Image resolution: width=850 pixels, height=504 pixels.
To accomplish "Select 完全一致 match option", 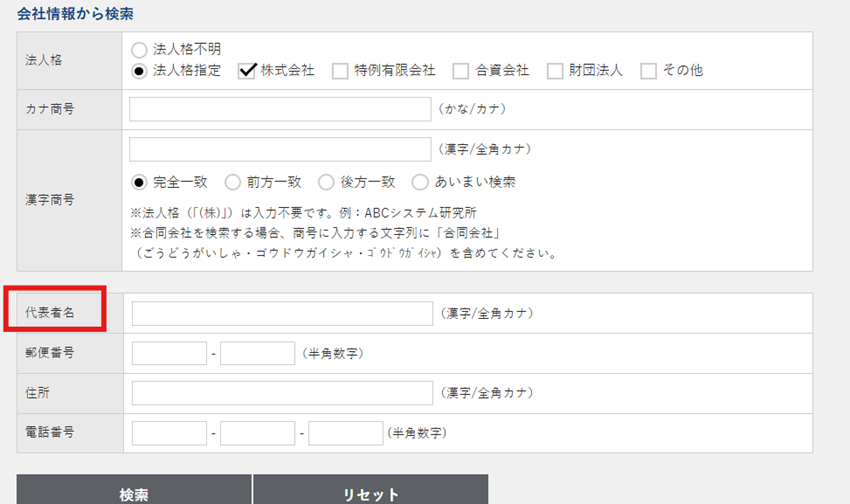I will tap(140, 182).
